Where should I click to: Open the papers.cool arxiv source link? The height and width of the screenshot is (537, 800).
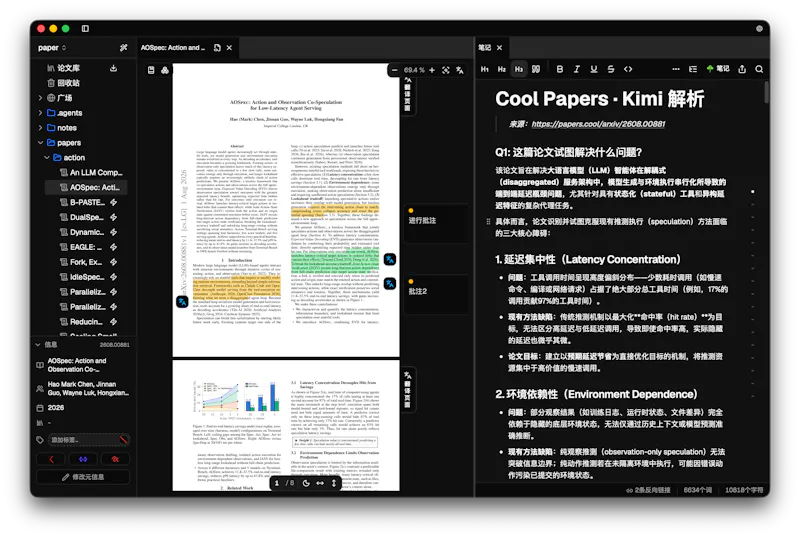tap(598, 124)
